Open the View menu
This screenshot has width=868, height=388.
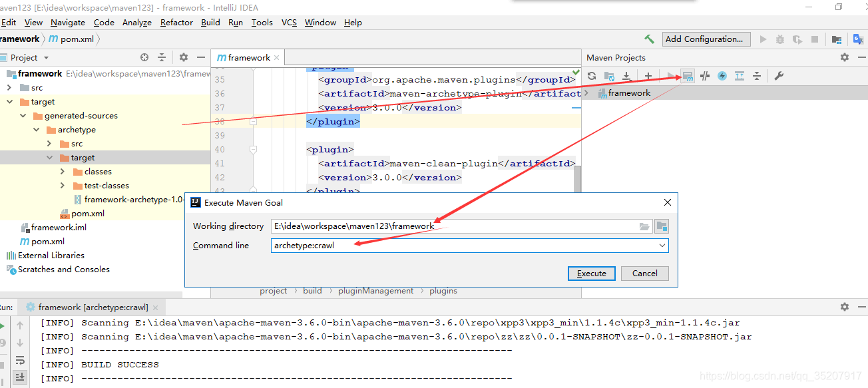pyautogui.click(x=33, y=22)
